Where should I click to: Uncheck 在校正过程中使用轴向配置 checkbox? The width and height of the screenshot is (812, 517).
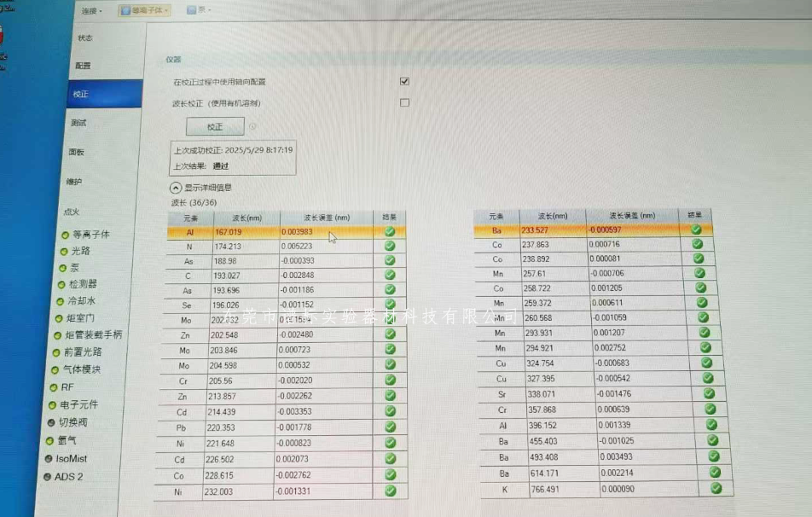coord(404,81)
